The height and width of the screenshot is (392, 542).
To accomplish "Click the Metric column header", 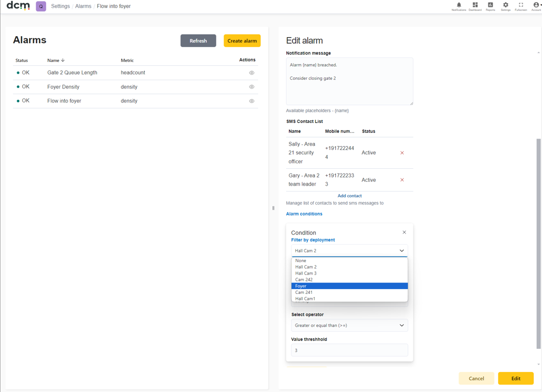I will [x=127, y=60].
